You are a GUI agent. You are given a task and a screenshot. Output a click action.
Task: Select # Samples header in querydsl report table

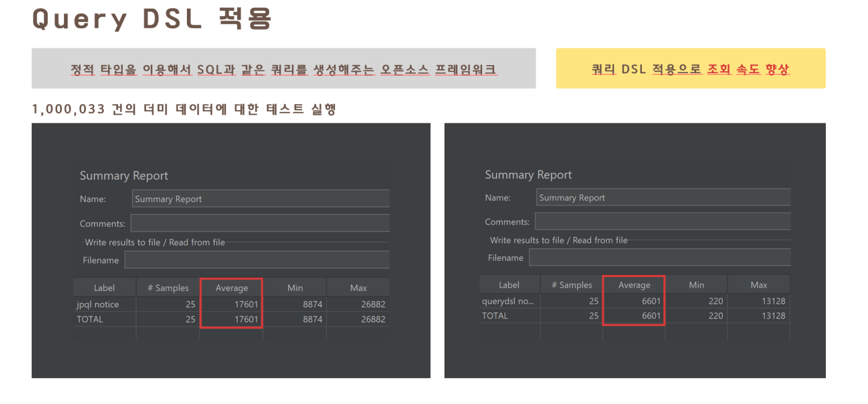click(572, 285)
